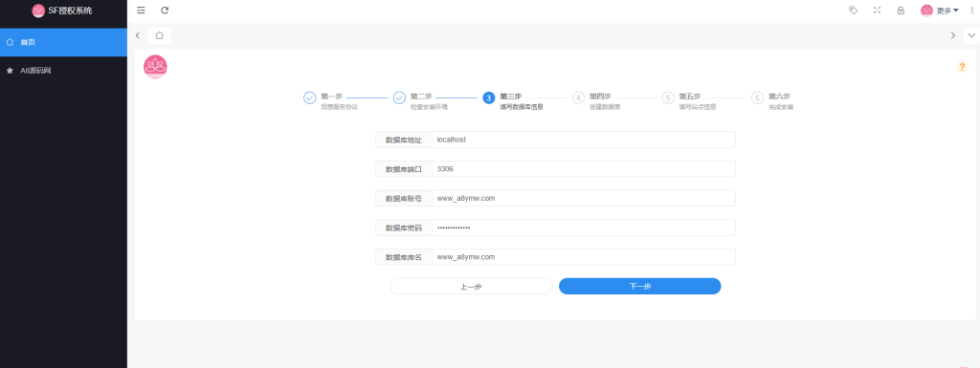Viewport: 980px width, 368px height.
Task: Click the step 6 circle indicator
Action: tap(758, 97)
